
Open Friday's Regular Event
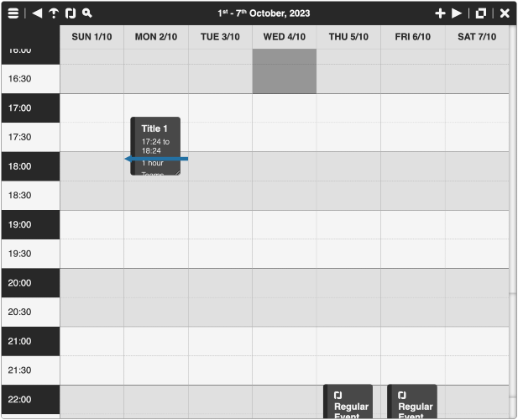[x=412, y=402]
